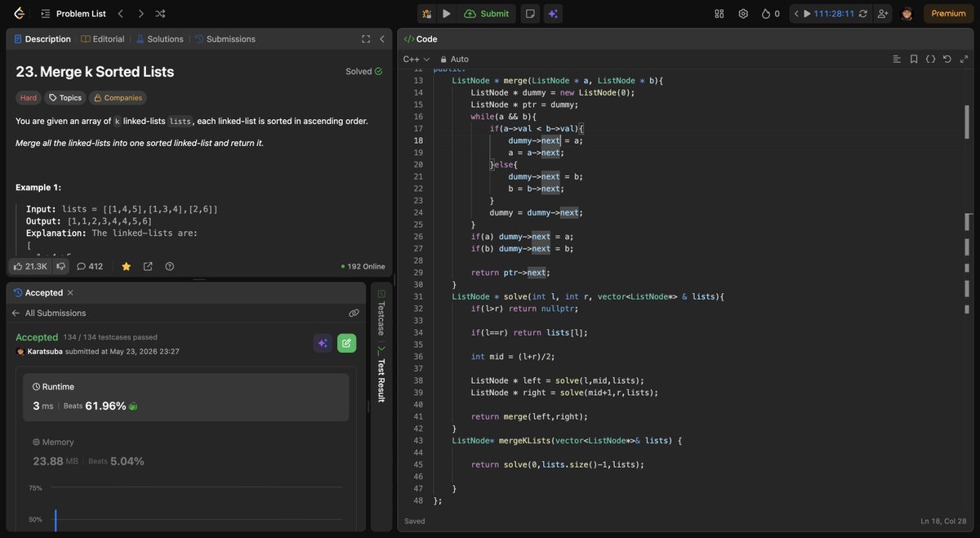The width and height of the screenshot is (980, 538).
Task: Maximize the Code editor panel
Action: click(x=963, y=59)
